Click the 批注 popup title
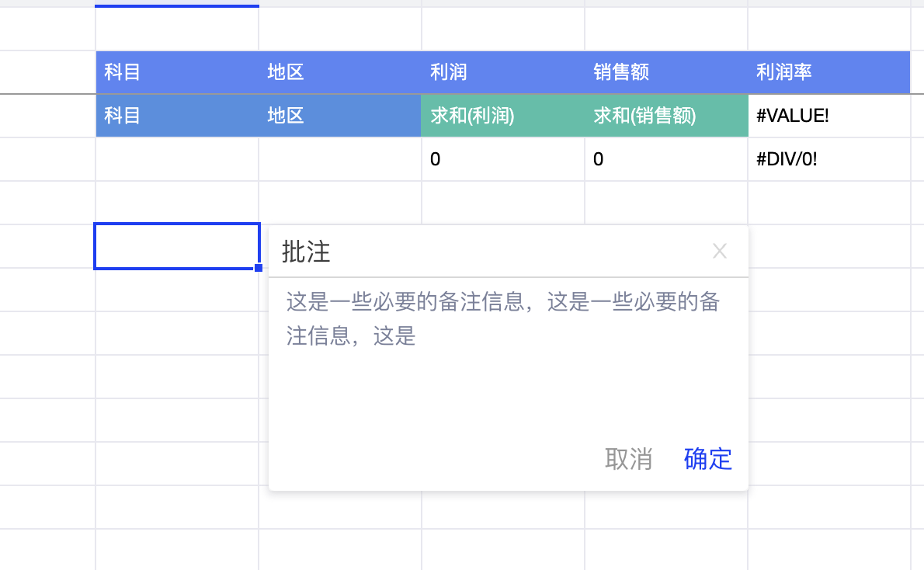The height and width of the screenshot is (570, 924). (306, 252)
